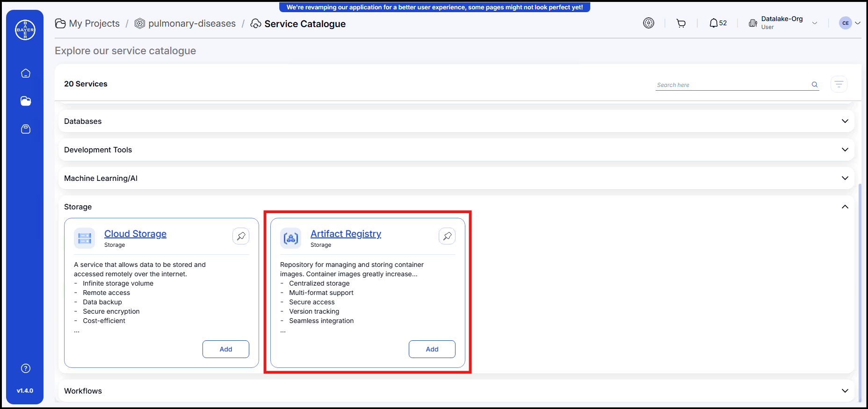868x409 pixels.
Task: Click 'Version tracking' bullet
Action: [x=314, y=311]
